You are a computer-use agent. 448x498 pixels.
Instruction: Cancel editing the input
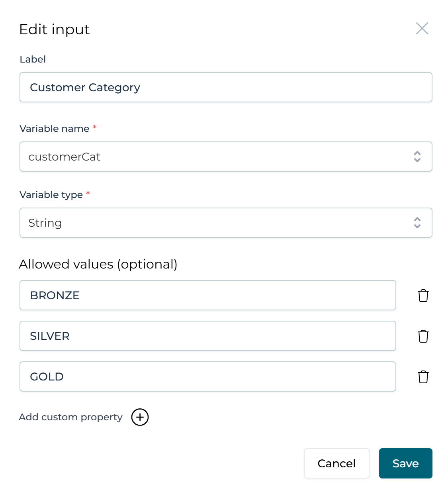(x=336, y=463)
